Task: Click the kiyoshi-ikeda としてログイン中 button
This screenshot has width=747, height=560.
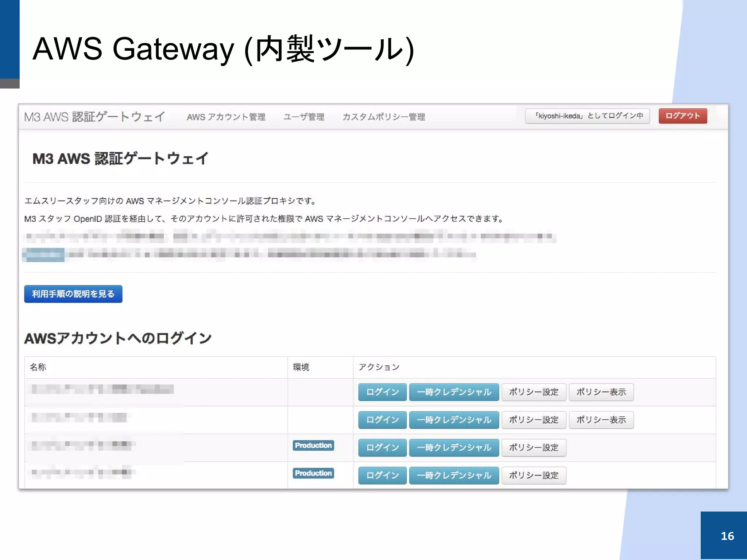Action: 587,116
